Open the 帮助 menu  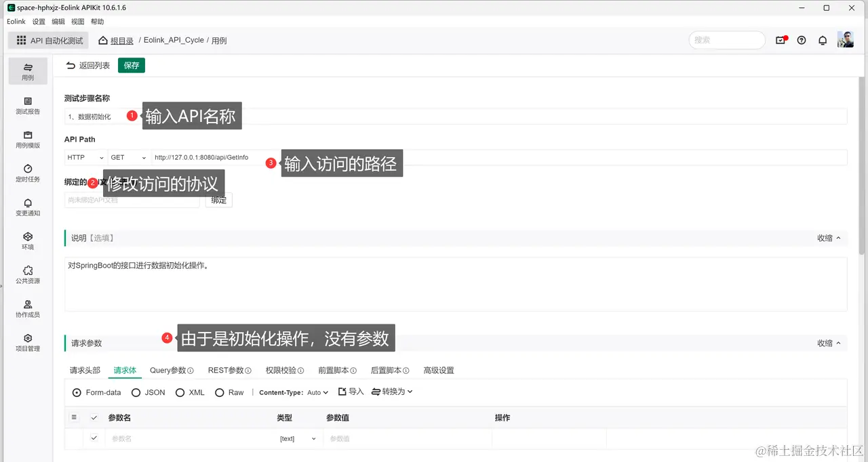[98, 22]
